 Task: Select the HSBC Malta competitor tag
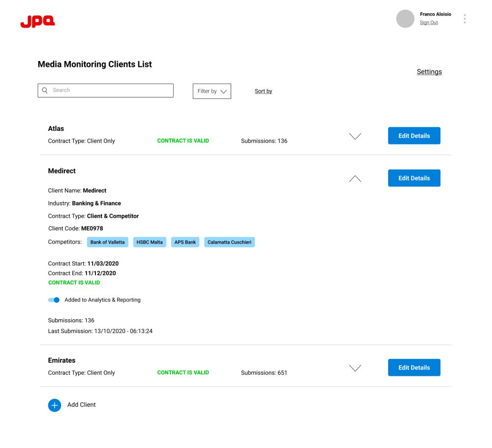click(150, 242)
